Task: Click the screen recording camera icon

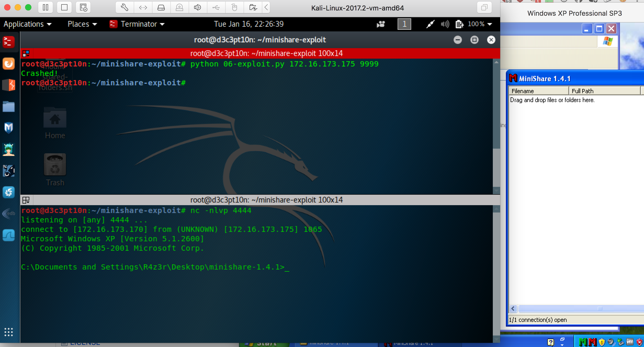Action: (x=381, y=24)
